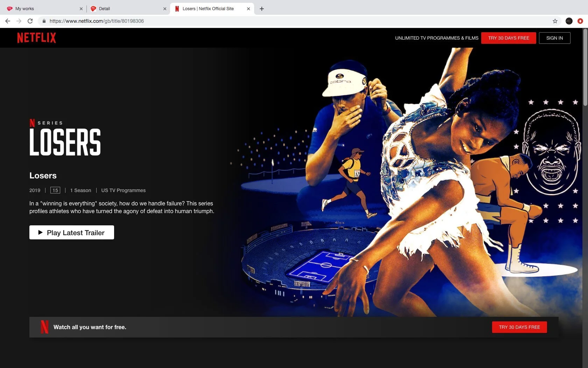Reload the Netflix page

point(30,21)
